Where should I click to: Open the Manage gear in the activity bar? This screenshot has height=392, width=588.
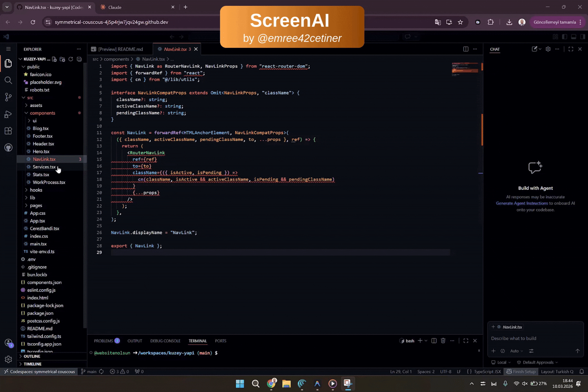8,359
